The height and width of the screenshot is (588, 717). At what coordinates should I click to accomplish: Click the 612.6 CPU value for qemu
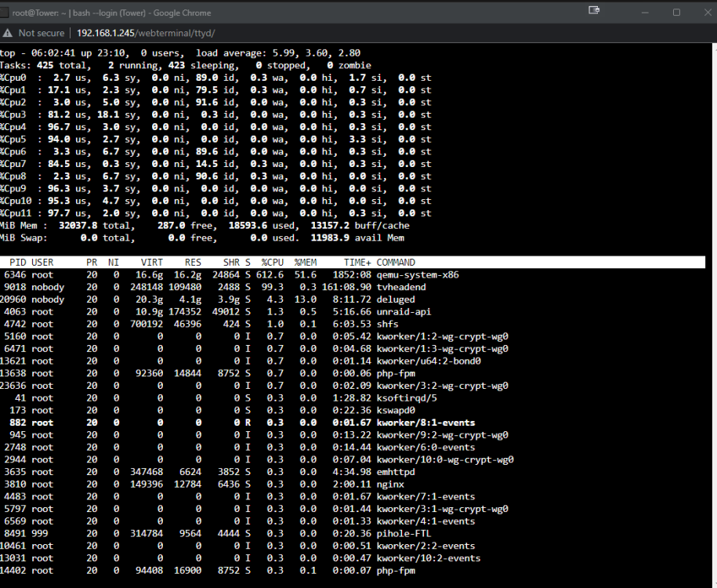[x=270, y=274]
